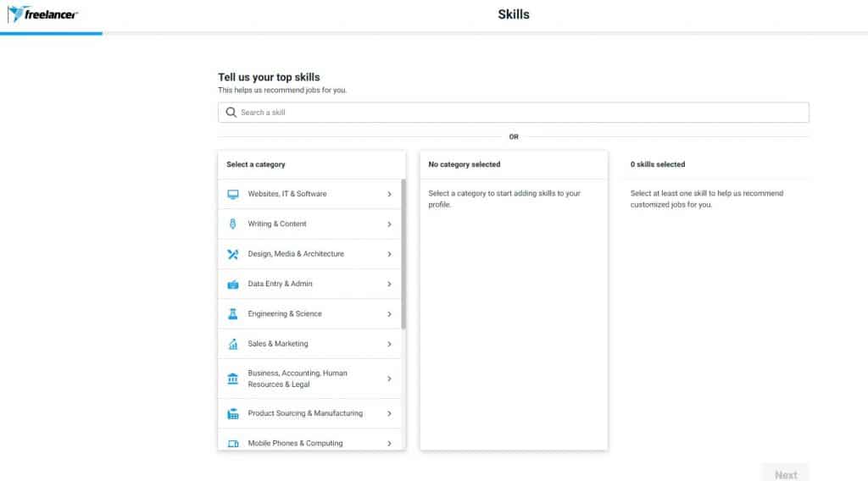Click the Data Entry & Admin icon
868x481 pixels.
233,285
